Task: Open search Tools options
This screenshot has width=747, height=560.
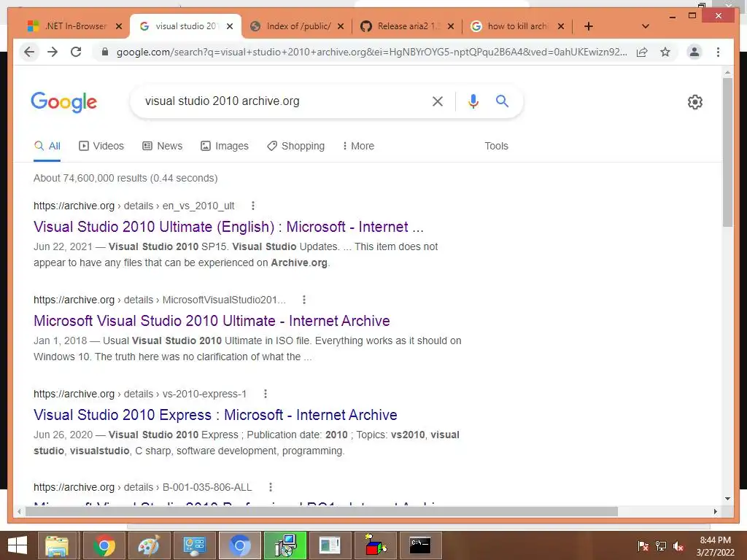Action: [x=496, y=146]
